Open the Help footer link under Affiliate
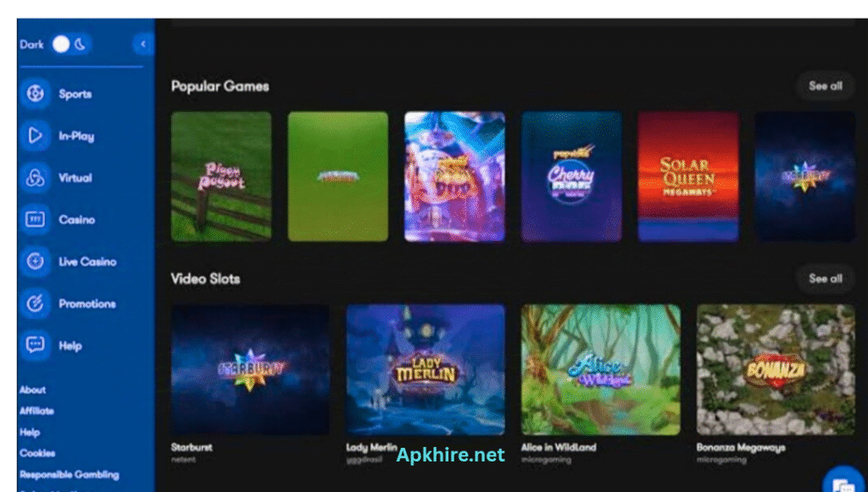 pos(30,432)
